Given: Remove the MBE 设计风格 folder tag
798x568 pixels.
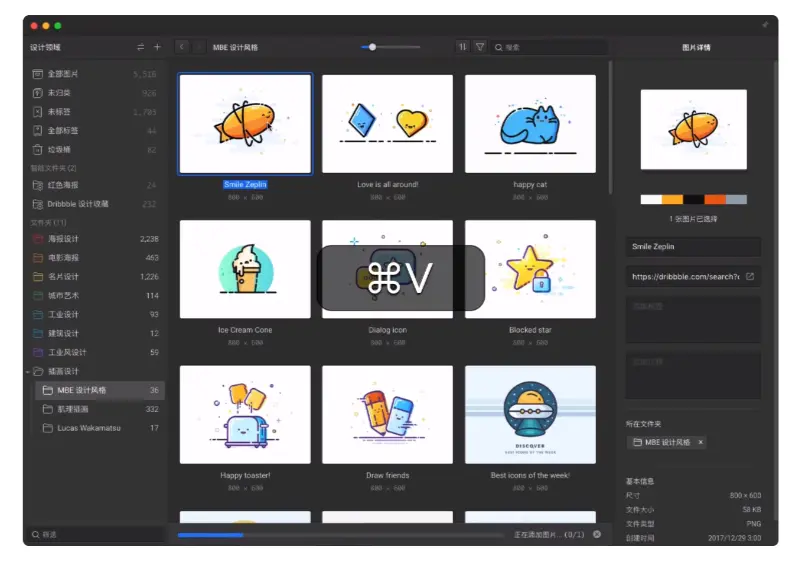Looking at the screenshot, I should [x=700, y=442].
